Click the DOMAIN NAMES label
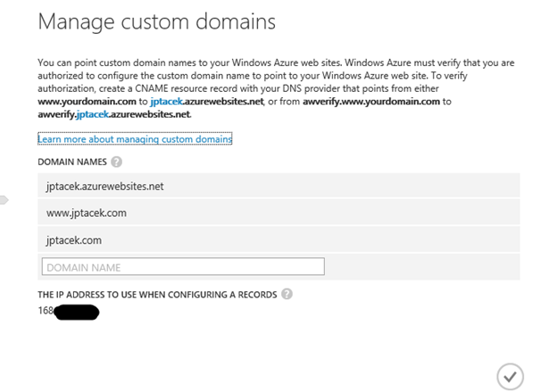The image size is (557, 392). pyautogui.click(x=72, y=162)
